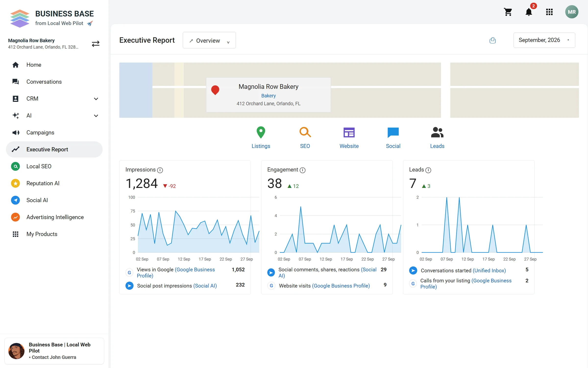Expand the CRM submenu chevron

point(96,99)
